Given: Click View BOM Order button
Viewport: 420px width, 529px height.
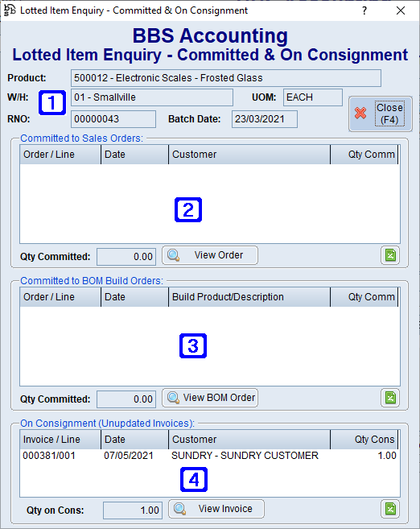Looking at the screenshot, I should click(x=210, y=398).
